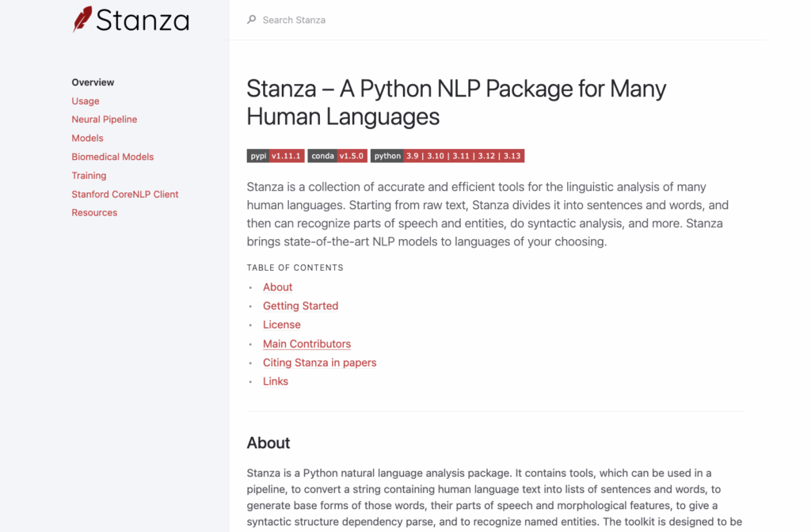811x532 pixels.
Task: Open Resources in the sidebar
Action: point(94,213)
